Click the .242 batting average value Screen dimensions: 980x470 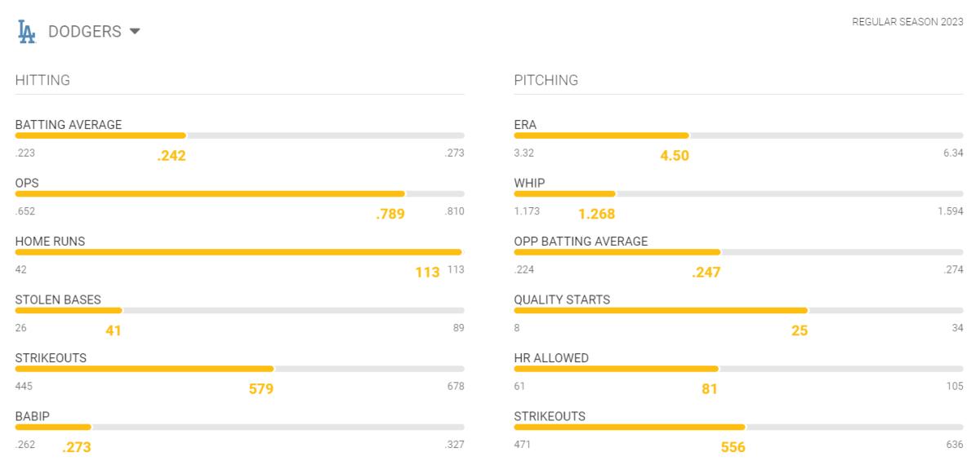click(171, 156)
